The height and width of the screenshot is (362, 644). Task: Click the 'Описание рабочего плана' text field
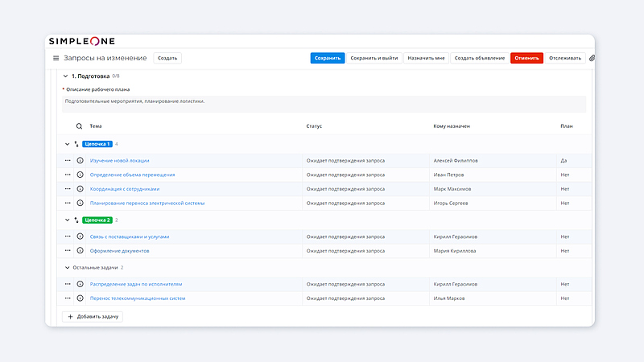click(322, 102)
